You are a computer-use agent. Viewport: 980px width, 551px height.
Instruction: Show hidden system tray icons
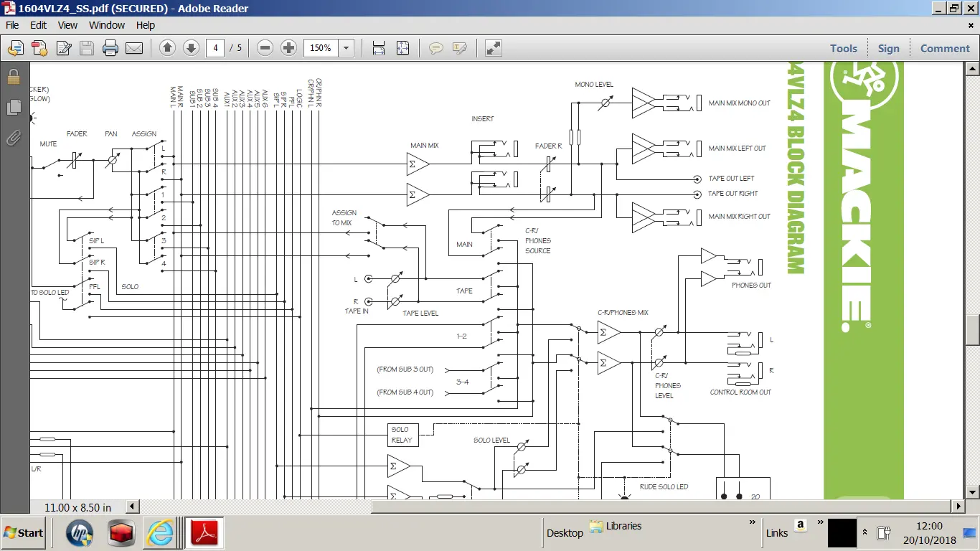[x=864, y=532]
